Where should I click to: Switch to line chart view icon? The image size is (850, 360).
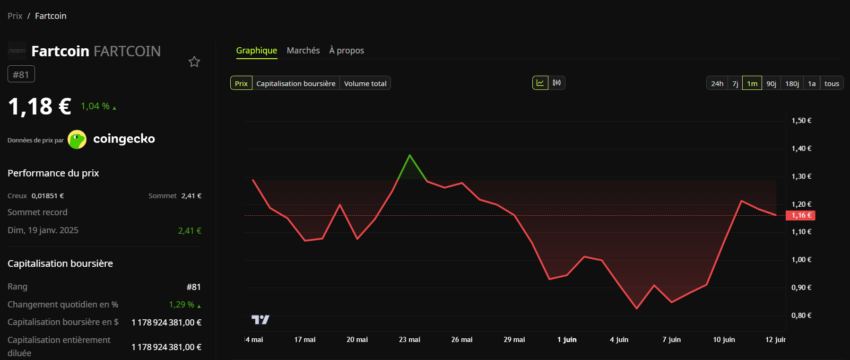[x=540, y=83]
